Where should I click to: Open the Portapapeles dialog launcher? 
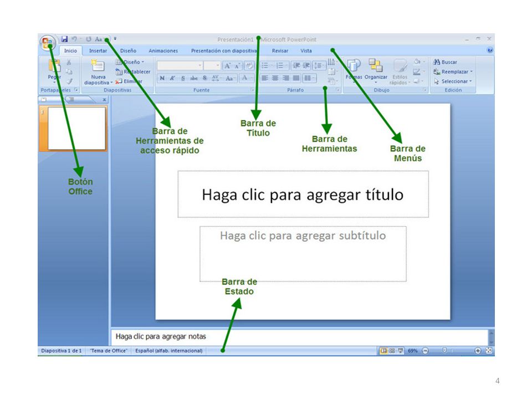tap(76, 90)
